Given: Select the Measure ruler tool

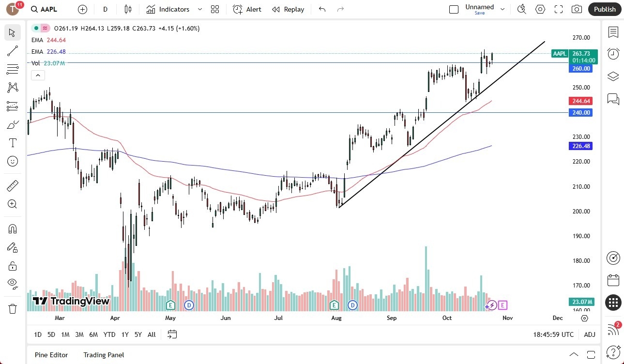Looking at the screenshot, I should point(12,185).
